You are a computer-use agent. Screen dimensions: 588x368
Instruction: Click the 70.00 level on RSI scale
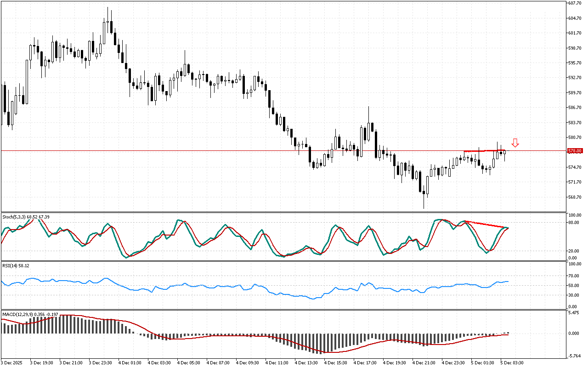[x=574, y=276]
